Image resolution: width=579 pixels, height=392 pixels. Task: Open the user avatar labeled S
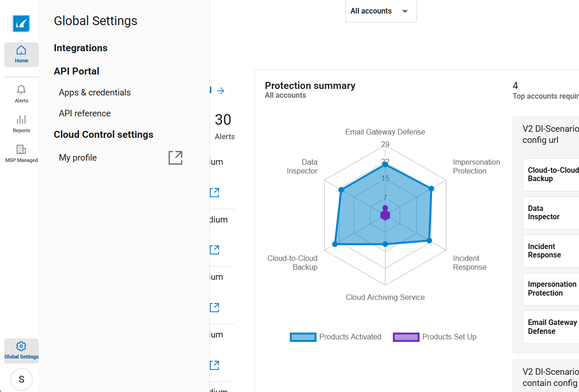(21, 379)
